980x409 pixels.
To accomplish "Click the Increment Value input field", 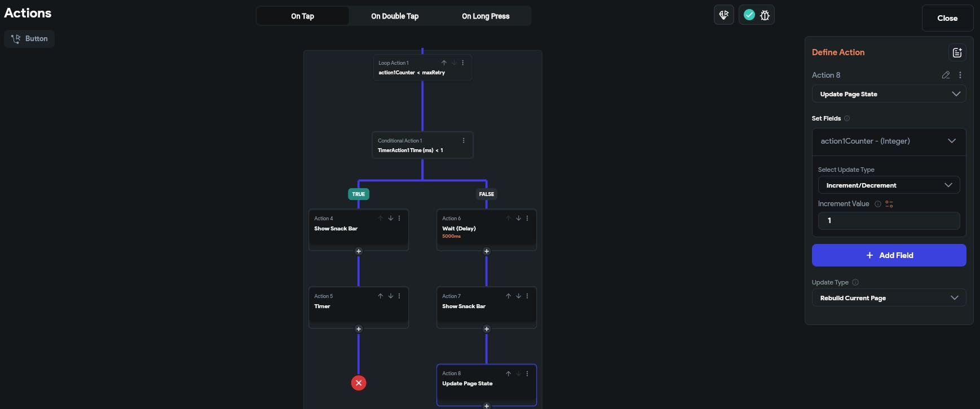I will pyautogui.click(x=889, y=220).
